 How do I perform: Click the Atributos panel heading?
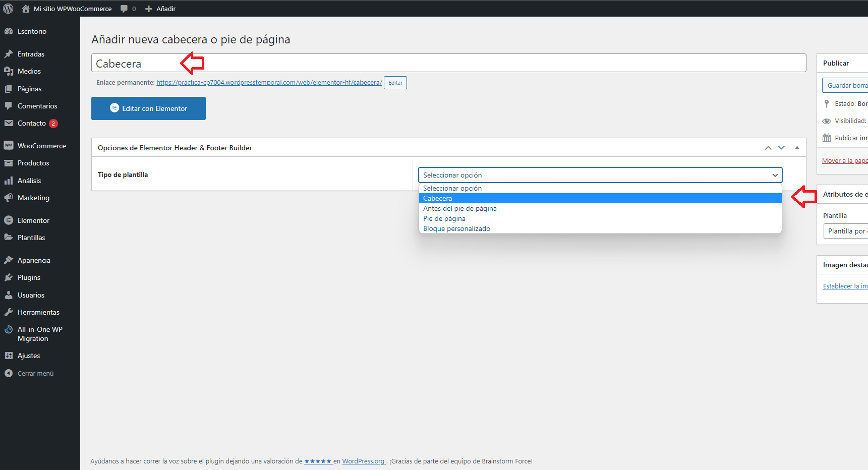coord(845,194)
